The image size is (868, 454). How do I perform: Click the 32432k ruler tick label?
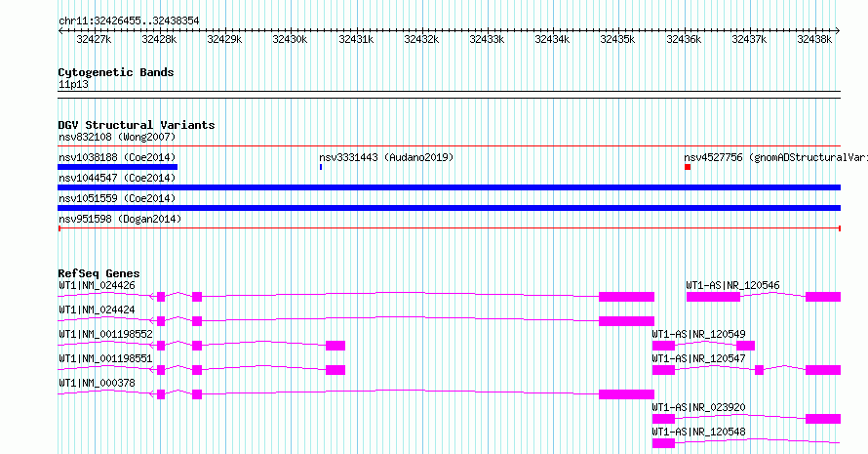point(421,39)
